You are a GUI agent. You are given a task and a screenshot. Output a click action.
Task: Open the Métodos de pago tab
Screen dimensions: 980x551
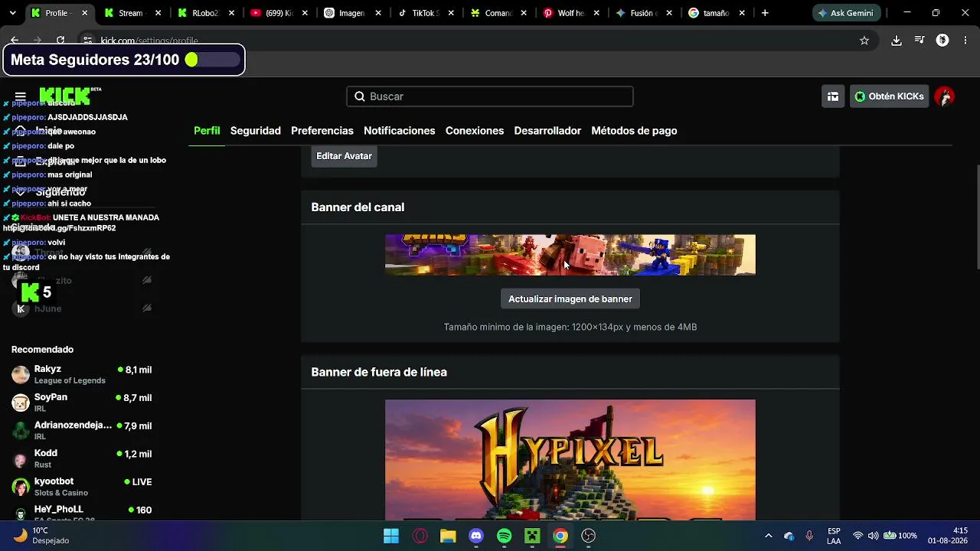pos(634,131)
